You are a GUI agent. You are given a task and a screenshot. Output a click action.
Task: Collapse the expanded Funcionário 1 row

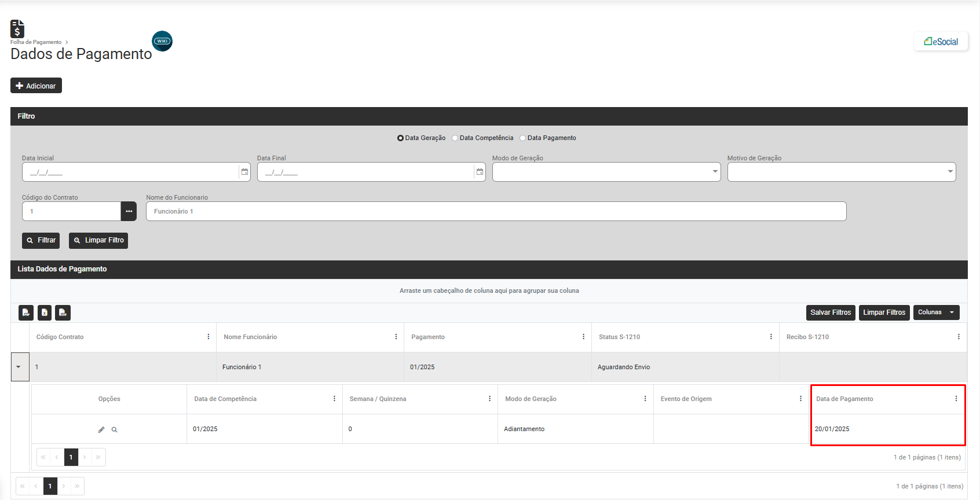click(19, 367)
